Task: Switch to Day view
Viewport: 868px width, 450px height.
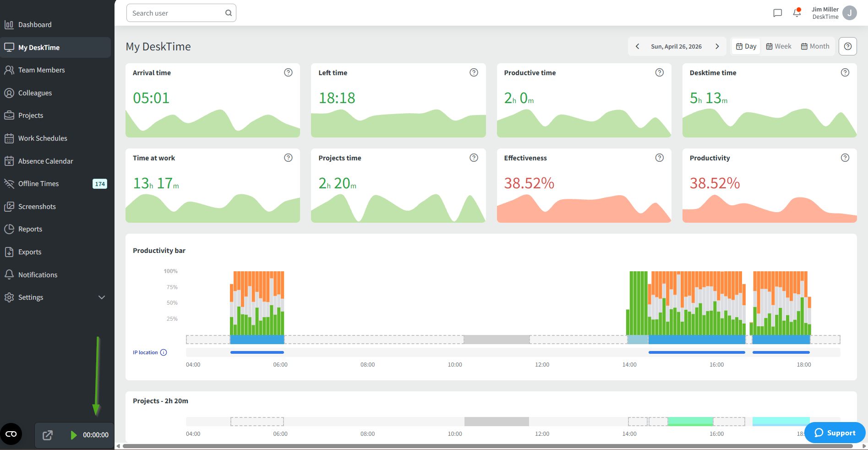Action: tap(746, 46)
